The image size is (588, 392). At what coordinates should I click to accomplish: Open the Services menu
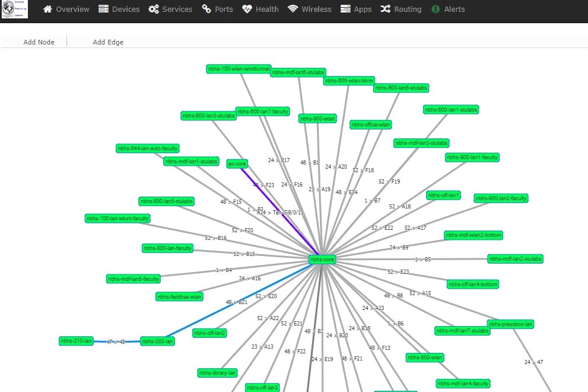pyautogui.click(x=170, y=9)
